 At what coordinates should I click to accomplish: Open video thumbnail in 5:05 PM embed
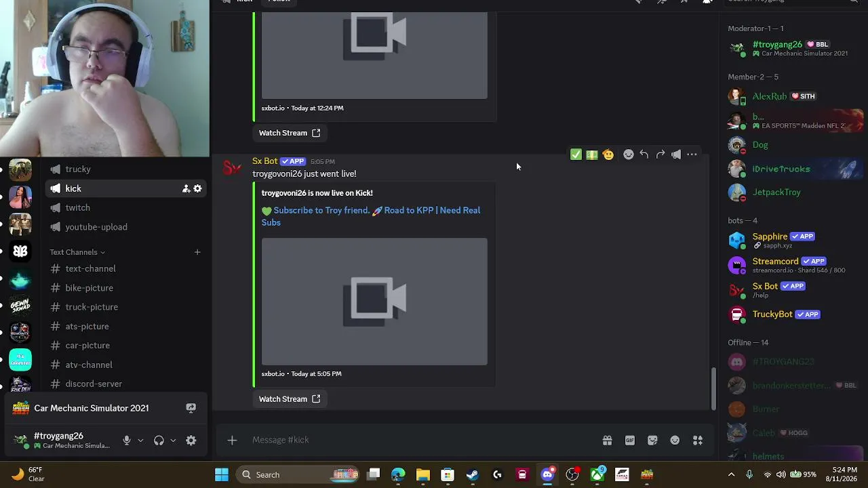click(374, 302)
